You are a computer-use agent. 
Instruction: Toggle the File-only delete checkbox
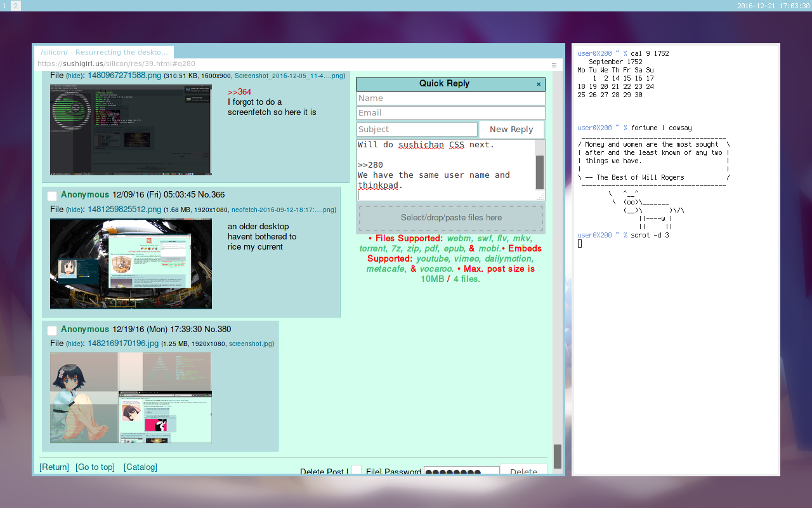coord(357,471)
